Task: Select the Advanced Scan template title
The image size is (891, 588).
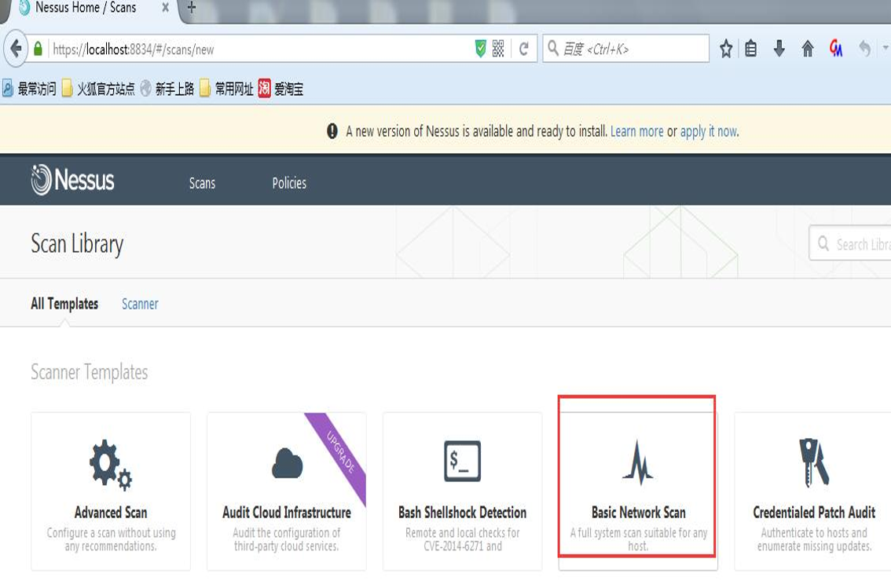Action: pos(111,513)
